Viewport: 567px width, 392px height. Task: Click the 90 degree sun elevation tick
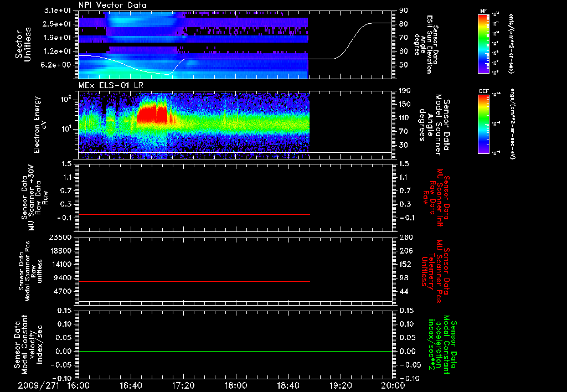pyautogui.click(x=404, y=11)
